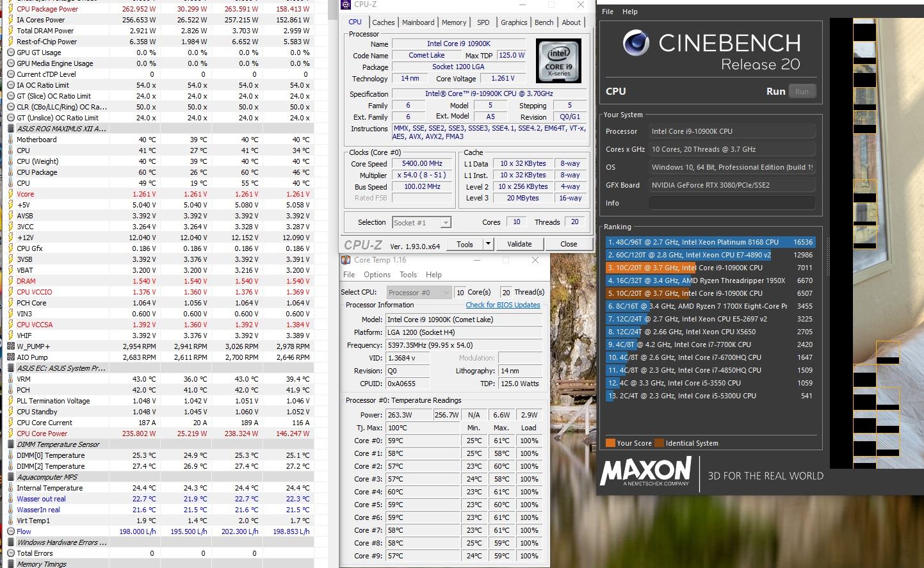The image size is (924, 568).
Task: Click the thermometer icon beside Motherboard
Action: (10, 140)
